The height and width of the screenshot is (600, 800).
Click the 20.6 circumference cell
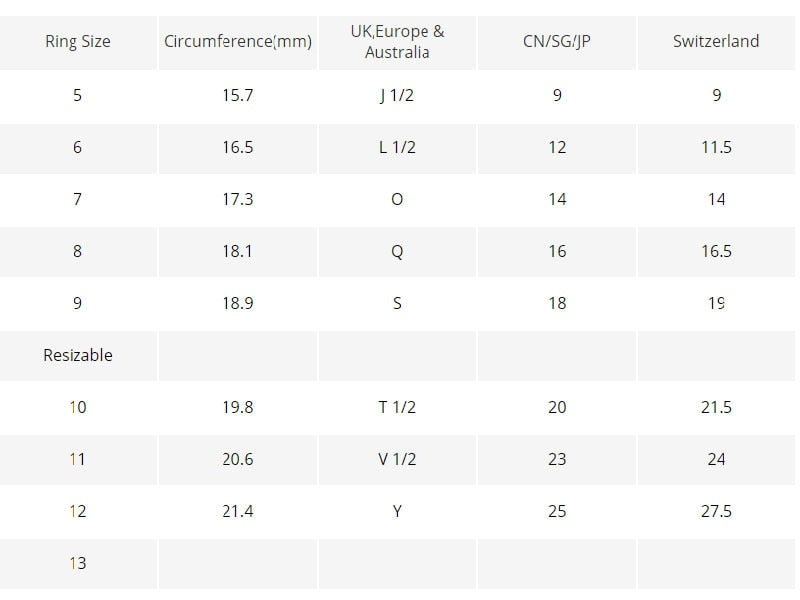[x=238, y=459]
